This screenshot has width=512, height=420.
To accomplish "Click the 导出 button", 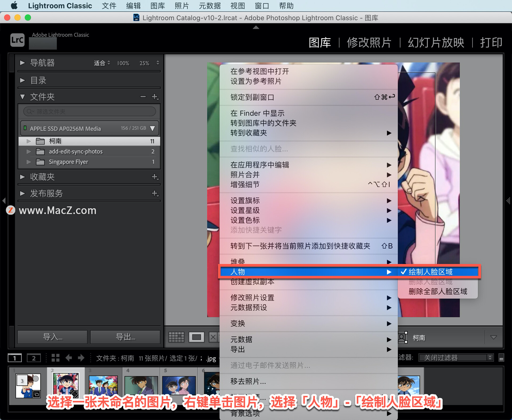I will pos(125,337).
